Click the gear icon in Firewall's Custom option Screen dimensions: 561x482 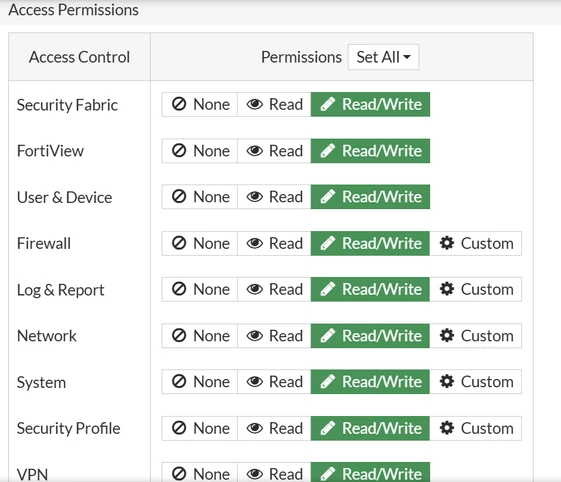tap(447, 243)
